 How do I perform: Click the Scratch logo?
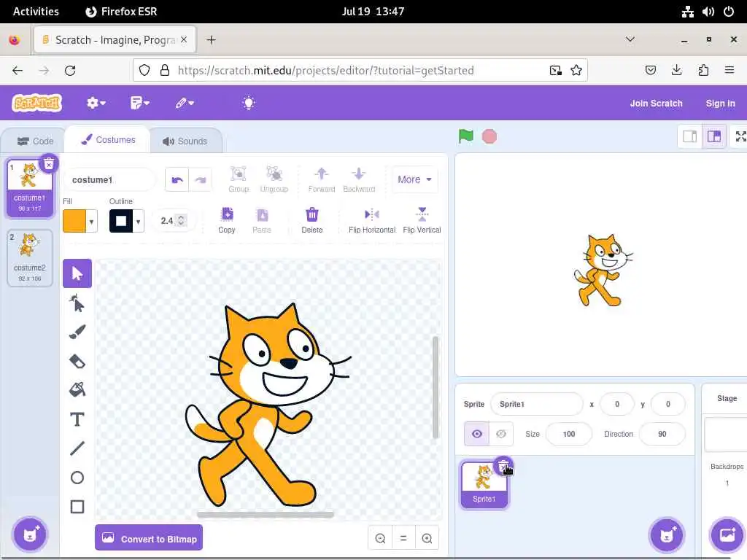tap(37, 103)
